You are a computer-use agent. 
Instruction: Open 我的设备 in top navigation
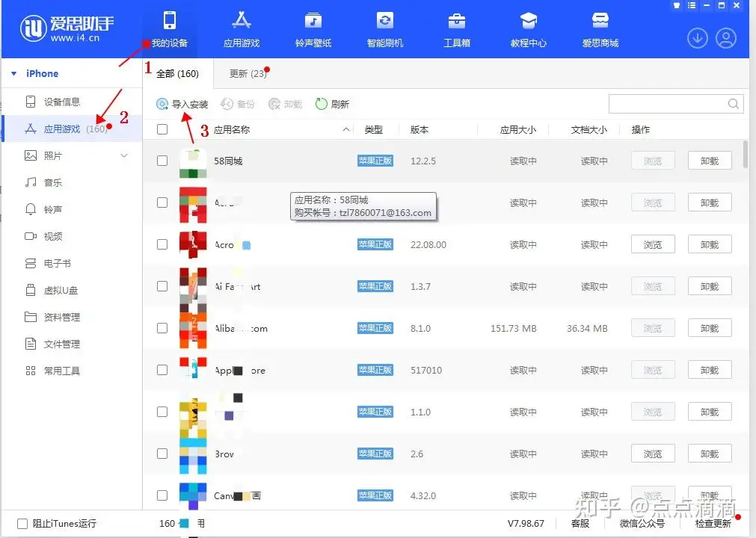pos(170,29)
